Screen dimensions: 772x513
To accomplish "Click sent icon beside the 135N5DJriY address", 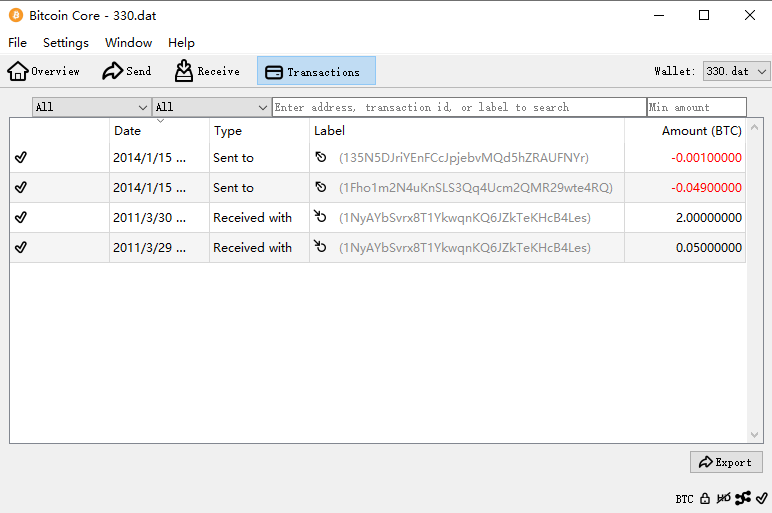I will (321, 158).
